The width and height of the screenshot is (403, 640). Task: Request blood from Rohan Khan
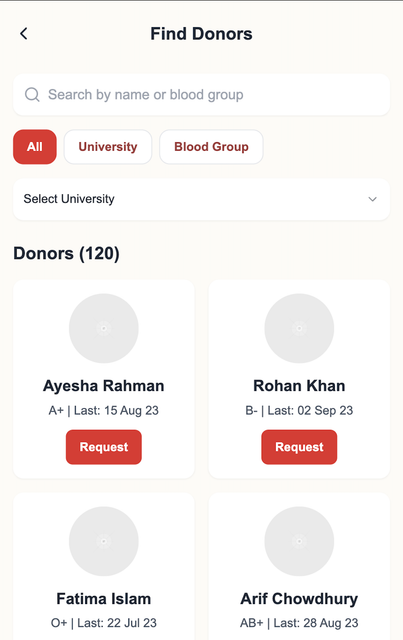pyautogui.click(x=299, y=447)
